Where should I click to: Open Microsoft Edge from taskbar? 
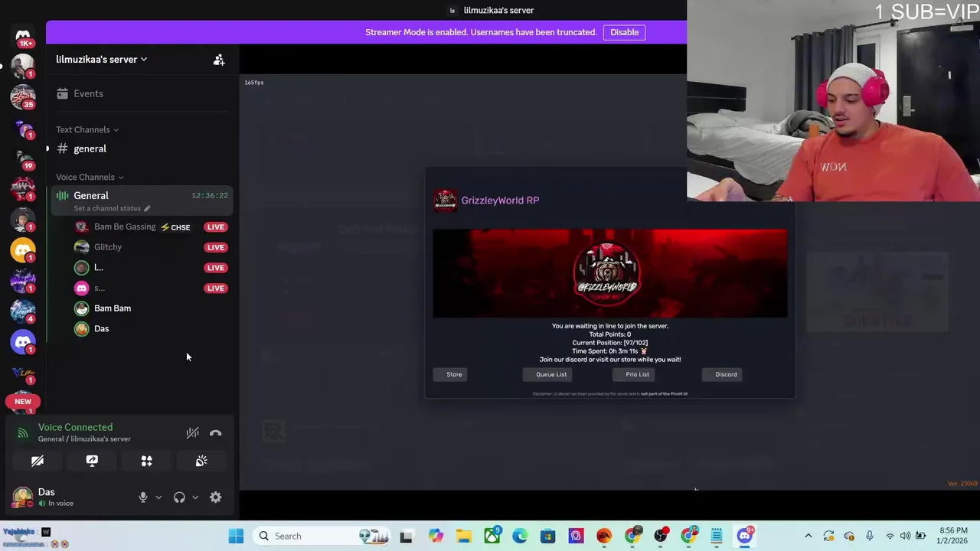coord(520,536)
